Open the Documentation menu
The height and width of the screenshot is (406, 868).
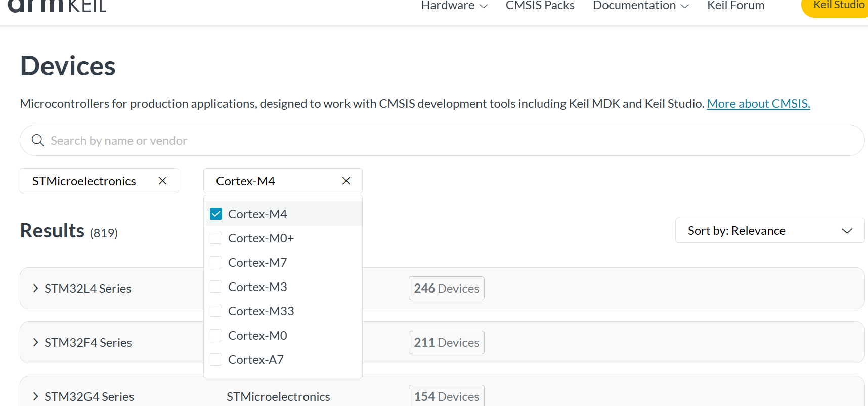[x=640, y=6]
